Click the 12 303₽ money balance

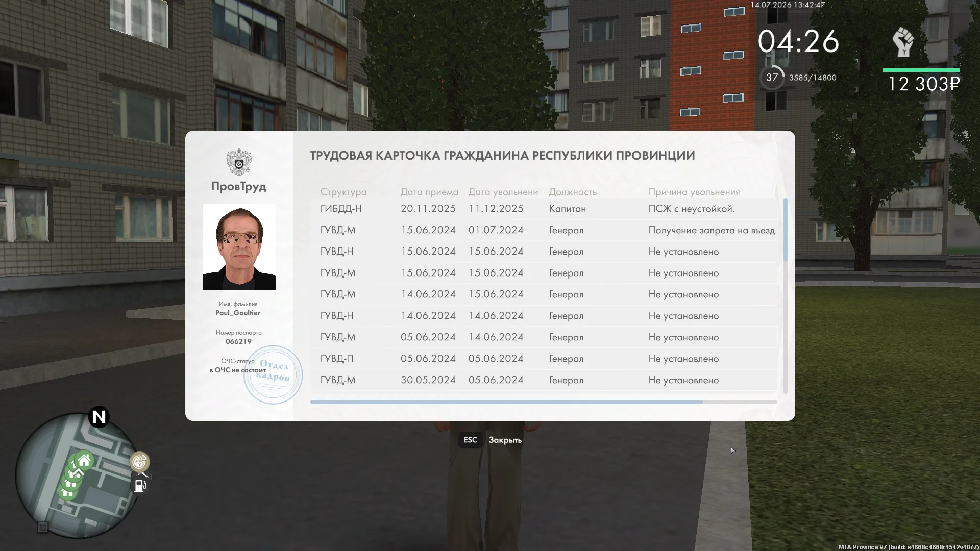[x=924, y=84]
